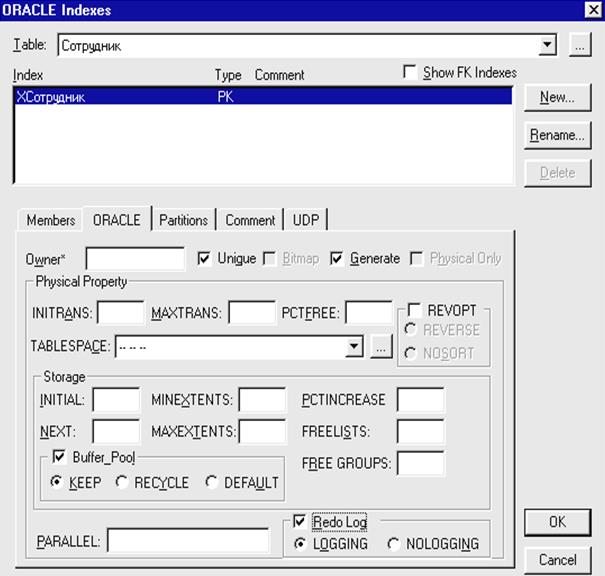This screenshot has width=605, height=576.
Task: Click the PCTINCREASE input field
Action: [421, 400]
